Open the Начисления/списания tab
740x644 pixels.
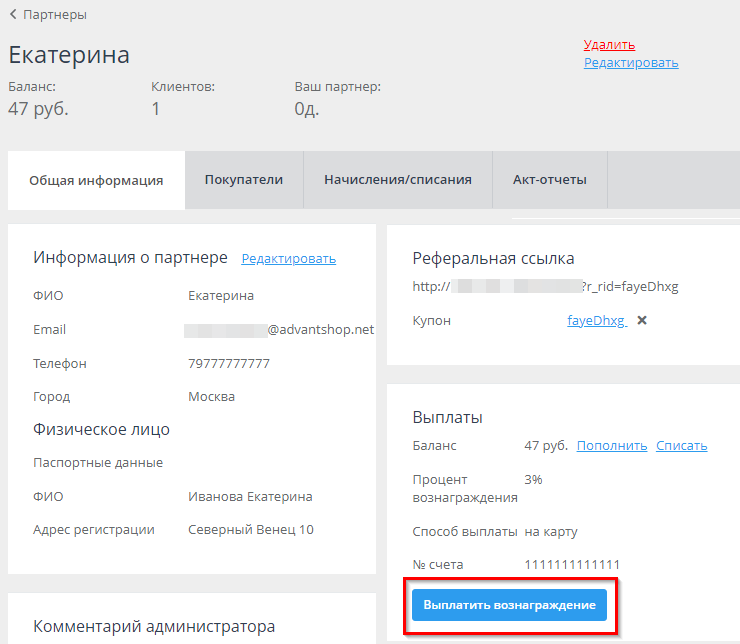click(x=398, y=180)
